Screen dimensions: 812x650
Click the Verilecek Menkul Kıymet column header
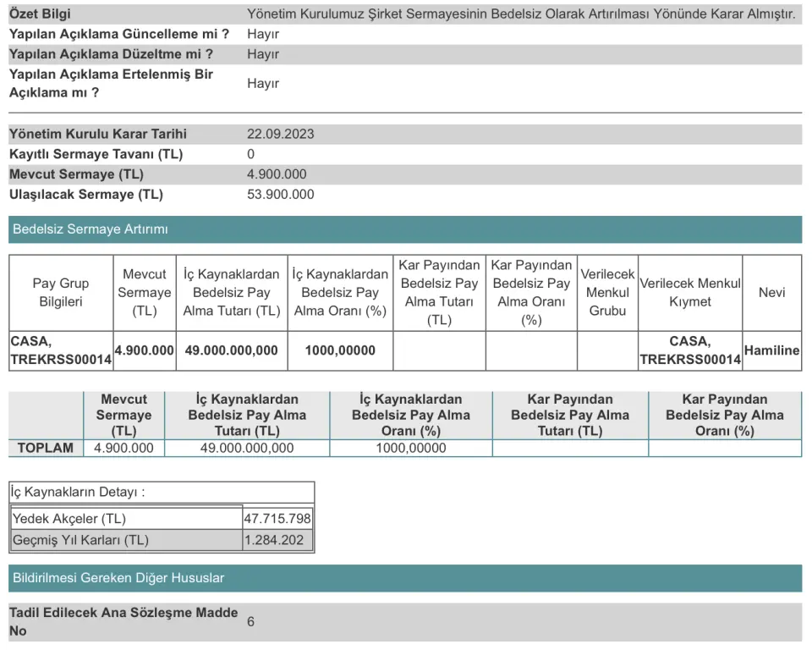[x=690, y=293]
